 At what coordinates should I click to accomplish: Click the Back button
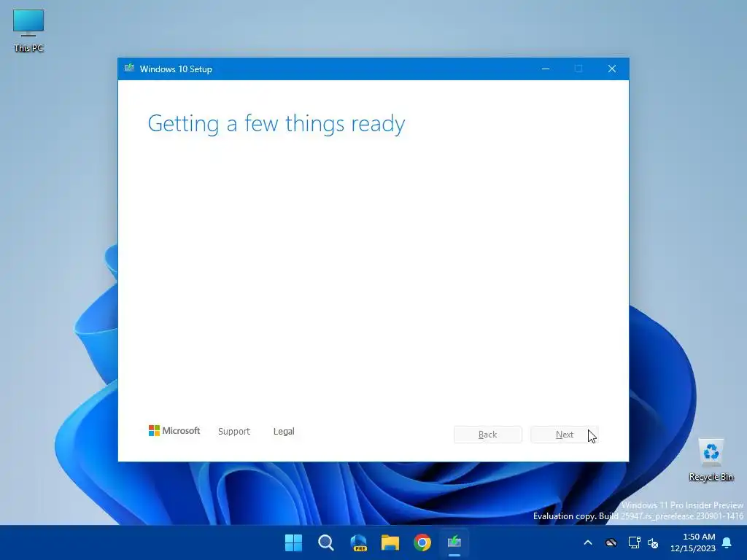(488, 435)
